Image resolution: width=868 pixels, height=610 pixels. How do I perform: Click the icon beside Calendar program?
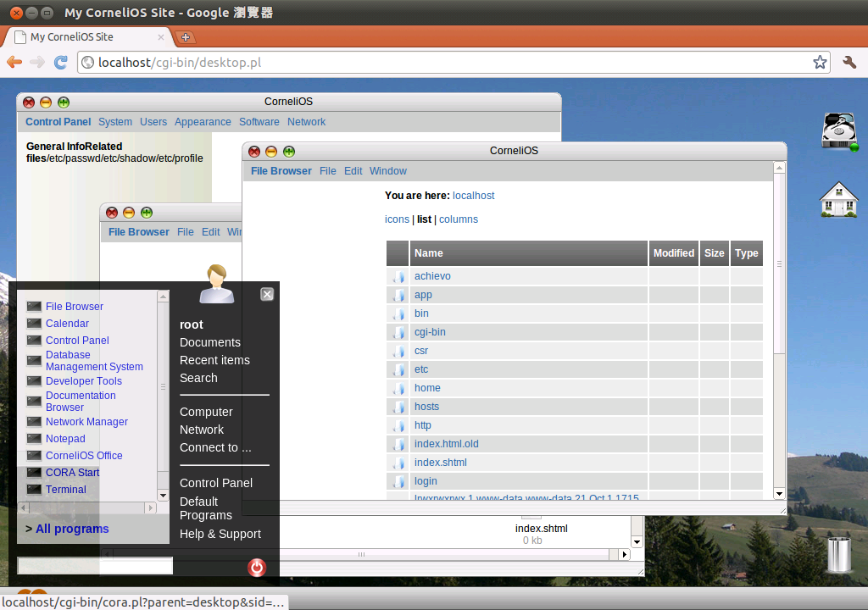pos(34,324)
